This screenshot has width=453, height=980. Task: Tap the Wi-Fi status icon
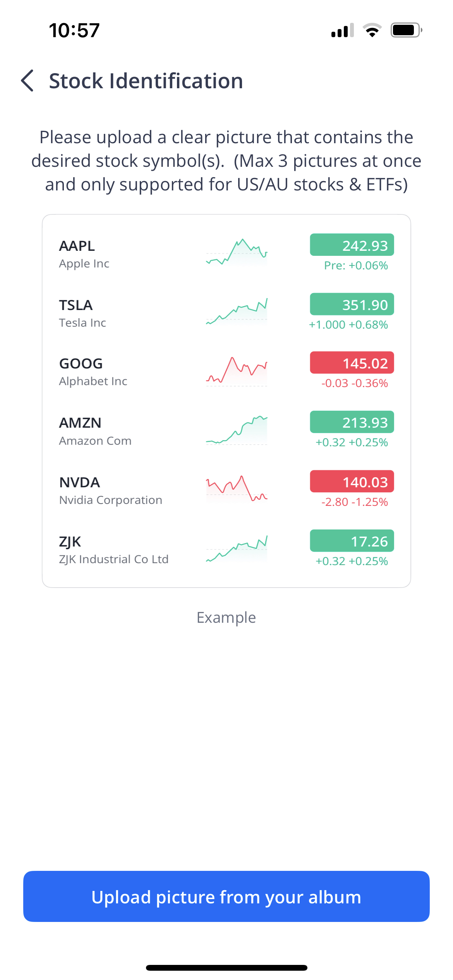pyautogui.click(x=372, y=30)
